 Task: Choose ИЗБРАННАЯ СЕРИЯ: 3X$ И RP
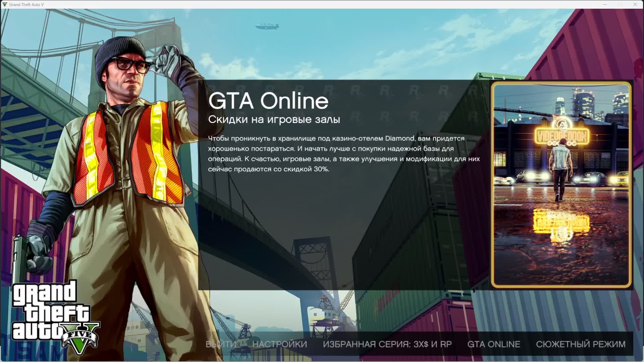click(387, 344)
